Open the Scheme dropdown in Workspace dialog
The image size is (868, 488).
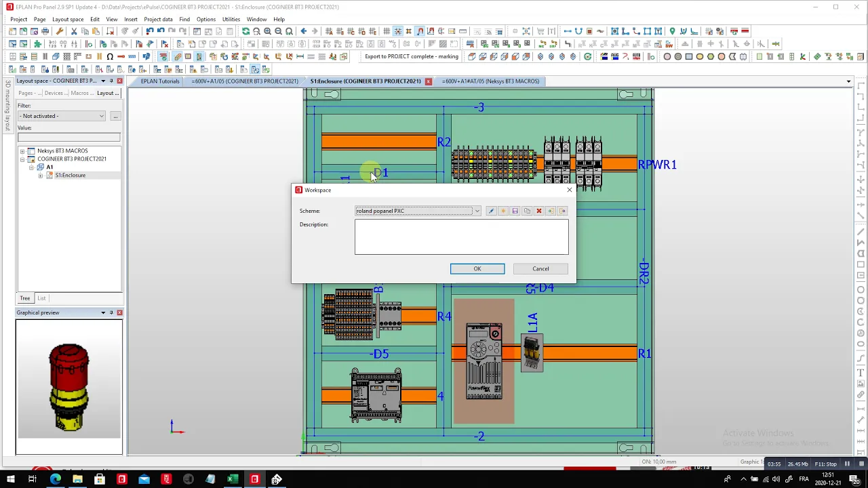477,211
